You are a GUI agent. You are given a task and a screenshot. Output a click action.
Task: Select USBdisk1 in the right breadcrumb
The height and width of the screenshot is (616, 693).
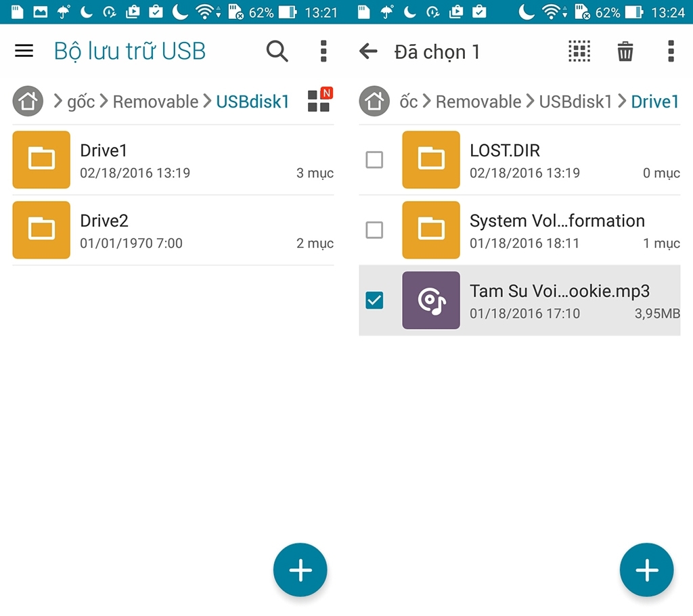click(x=575, y=102)
